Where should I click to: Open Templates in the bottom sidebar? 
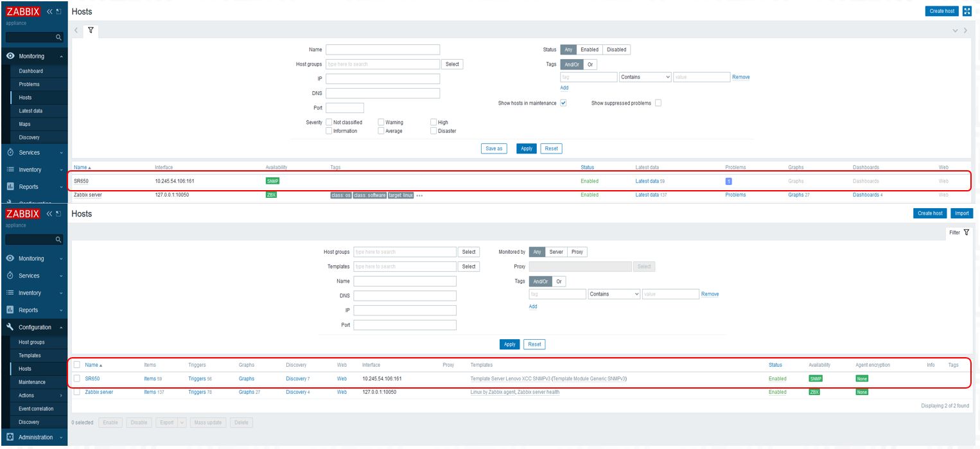coord(30,356)
